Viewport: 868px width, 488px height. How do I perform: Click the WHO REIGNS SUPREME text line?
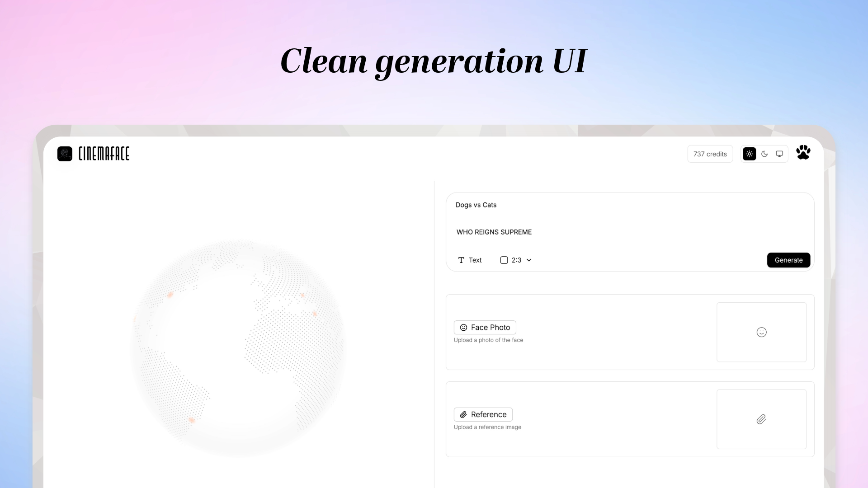[494, 232]
